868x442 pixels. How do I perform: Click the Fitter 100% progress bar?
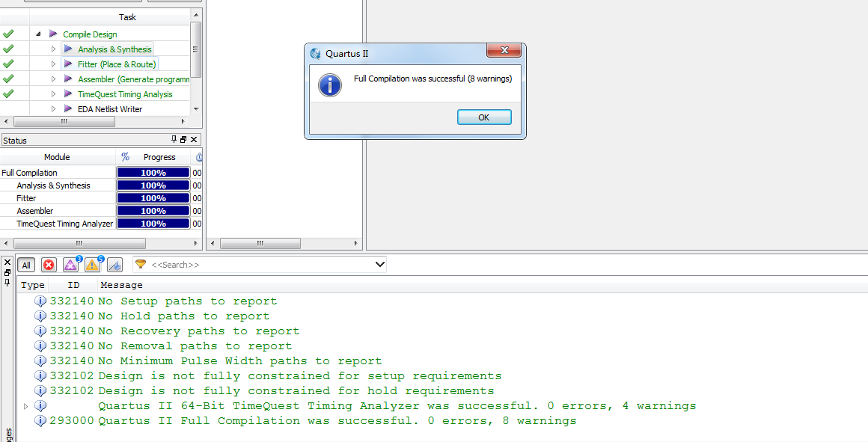153,198
